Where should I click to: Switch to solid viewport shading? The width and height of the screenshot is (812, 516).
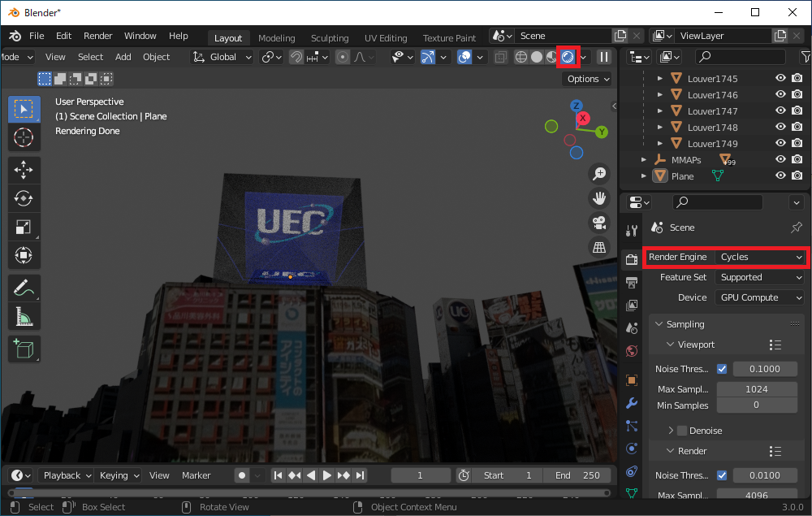tap(537, 57)
